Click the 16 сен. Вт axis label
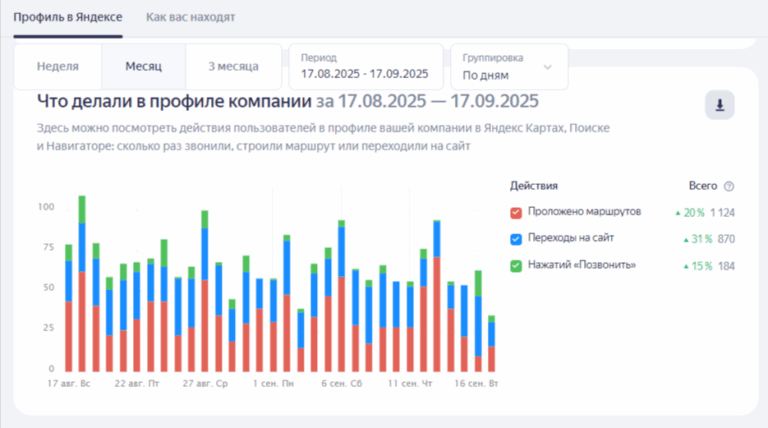 [476, 383]
